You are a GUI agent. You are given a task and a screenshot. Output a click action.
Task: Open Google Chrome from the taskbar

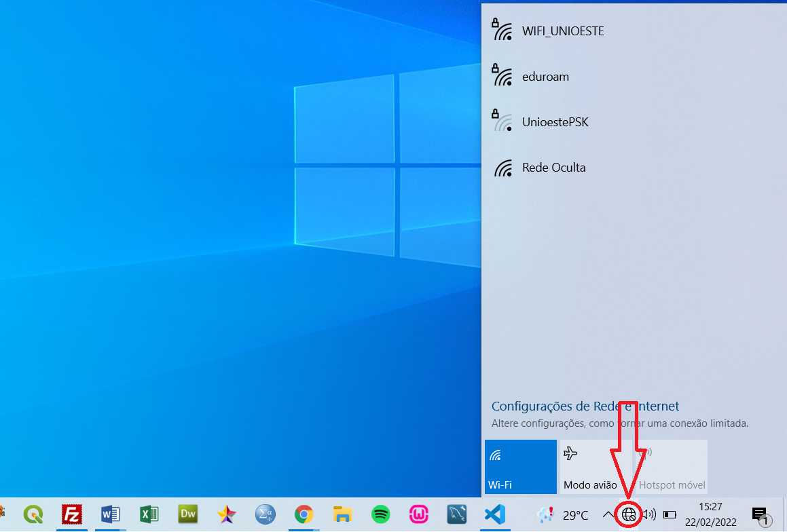tap(304, 514)
